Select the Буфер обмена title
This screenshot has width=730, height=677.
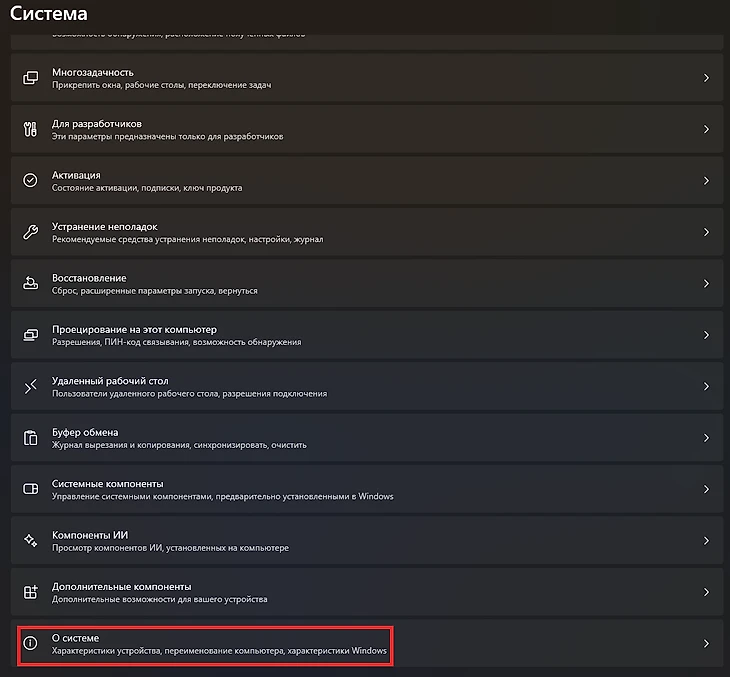(x=85, y=433)
